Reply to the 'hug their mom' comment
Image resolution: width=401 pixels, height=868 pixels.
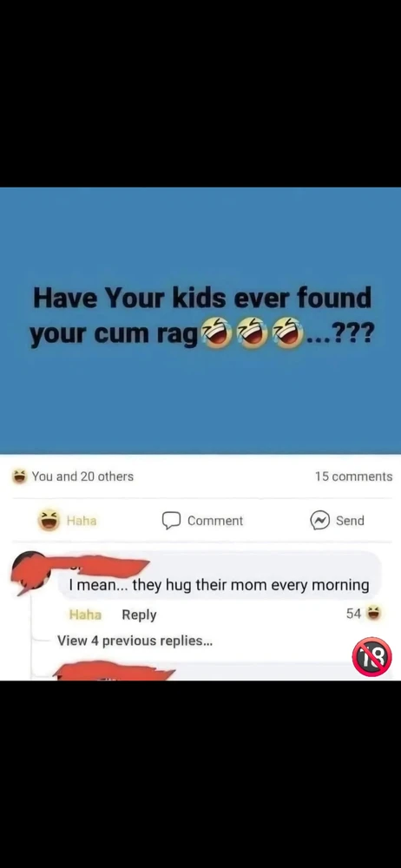point(139,615)
